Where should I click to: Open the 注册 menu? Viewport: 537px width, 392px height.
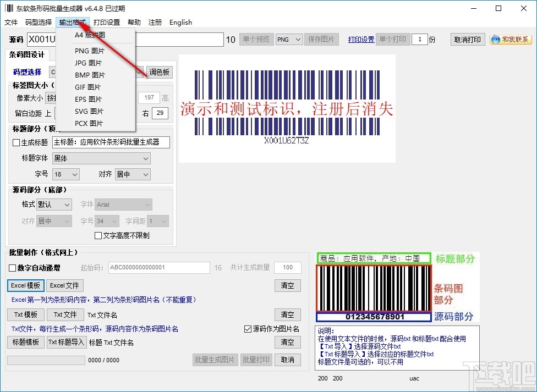point(155,22)
